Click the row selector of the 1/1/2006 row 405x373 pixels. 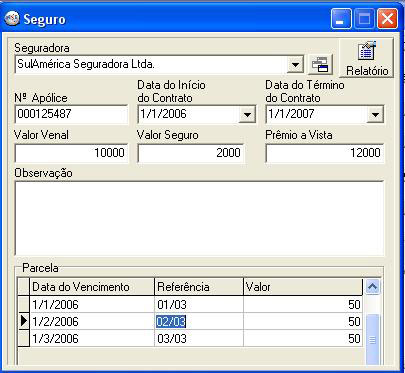pos(24,304)
